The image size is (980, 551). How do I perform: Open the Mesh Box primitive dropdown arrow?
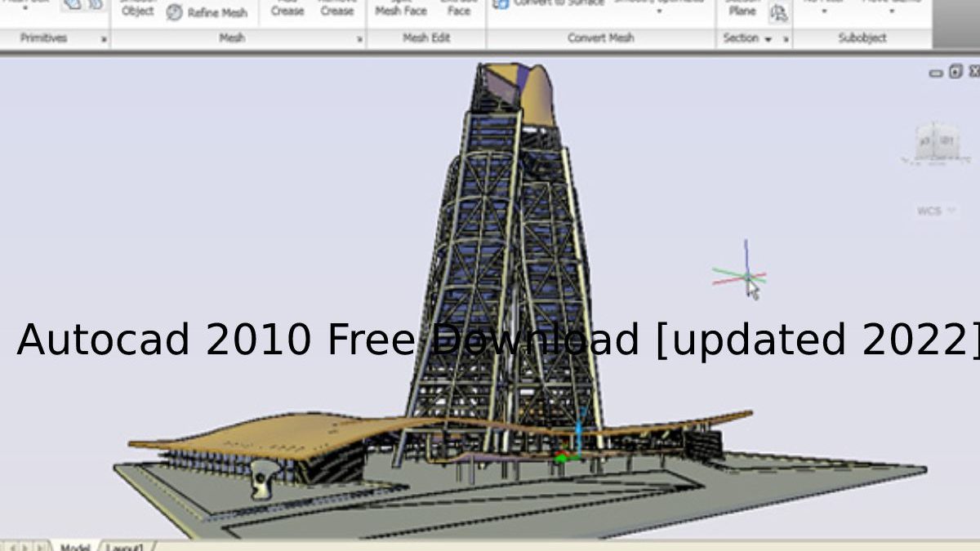[25, 8]
